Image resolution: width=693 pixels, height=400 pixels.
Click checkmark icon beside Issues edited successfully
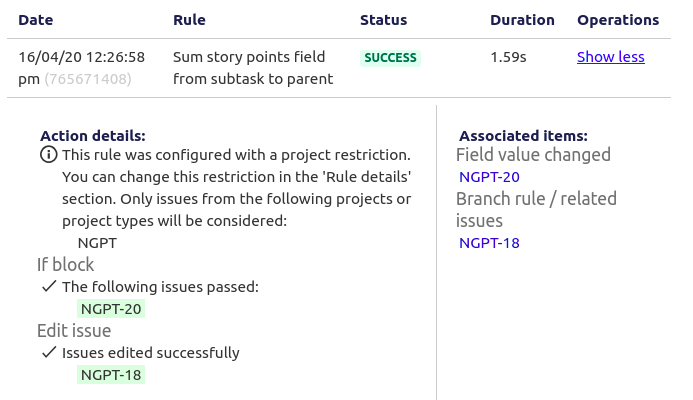coord(49,352)
